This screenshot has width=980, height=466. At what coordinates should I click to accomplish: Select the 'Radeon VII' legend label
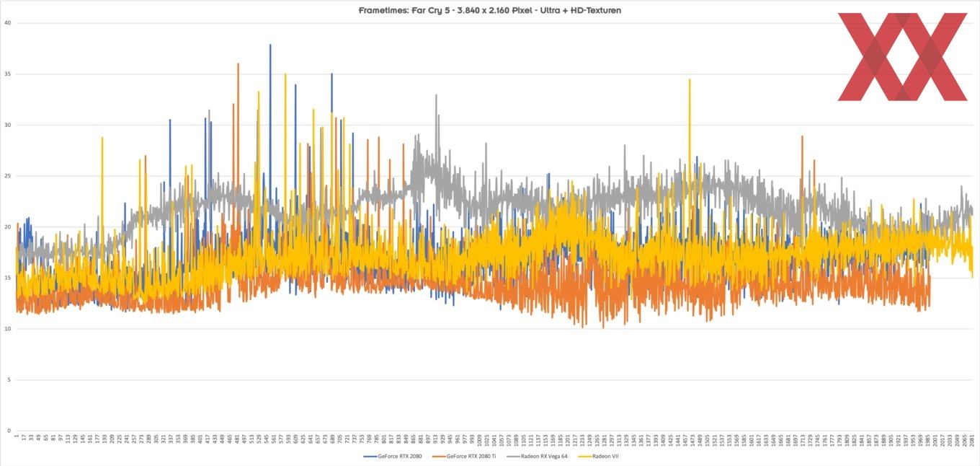click(605, 456)
